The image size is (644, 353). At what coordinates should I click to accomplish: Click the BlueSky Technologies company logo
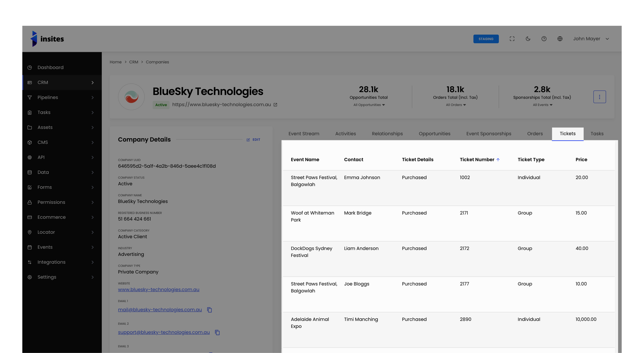(x=131, y=97)
